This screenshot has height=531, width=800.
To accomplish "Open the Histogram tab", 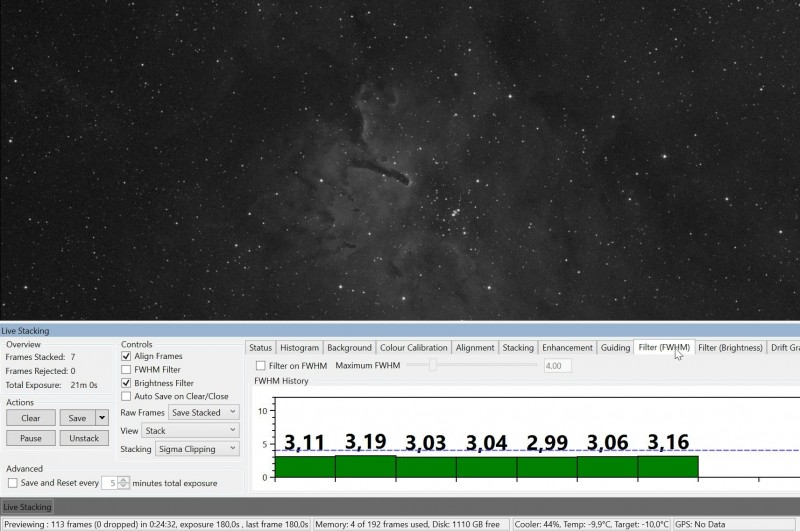I will [x=299, y=347].
